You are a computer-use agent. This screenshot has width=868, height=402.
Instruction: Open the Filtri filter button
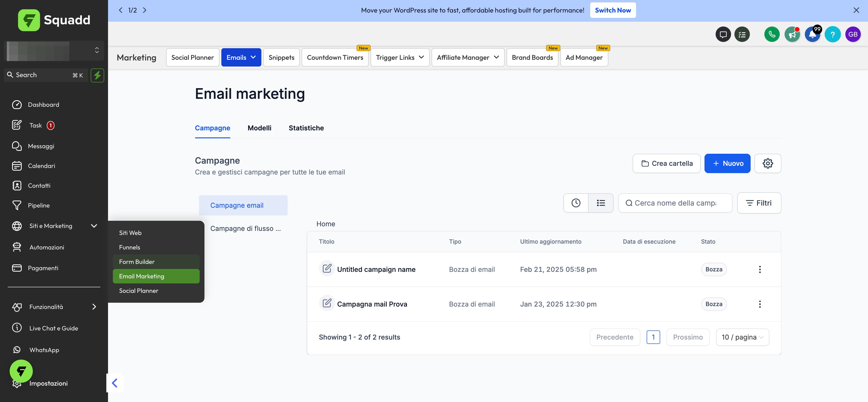[x=759, y=203]
